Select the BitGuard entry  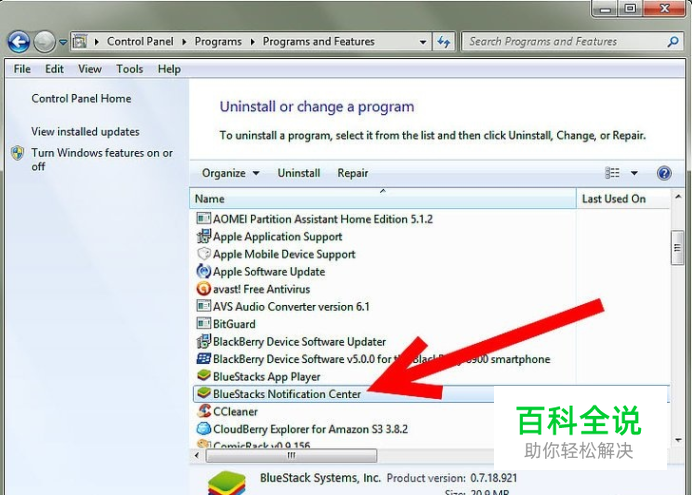click(x=234, y=324)
